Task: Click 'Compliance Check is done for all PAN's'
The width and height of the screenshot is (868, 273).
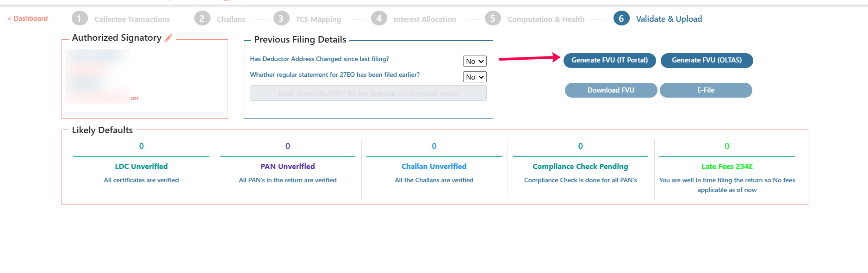Action: tap(581, 180)
